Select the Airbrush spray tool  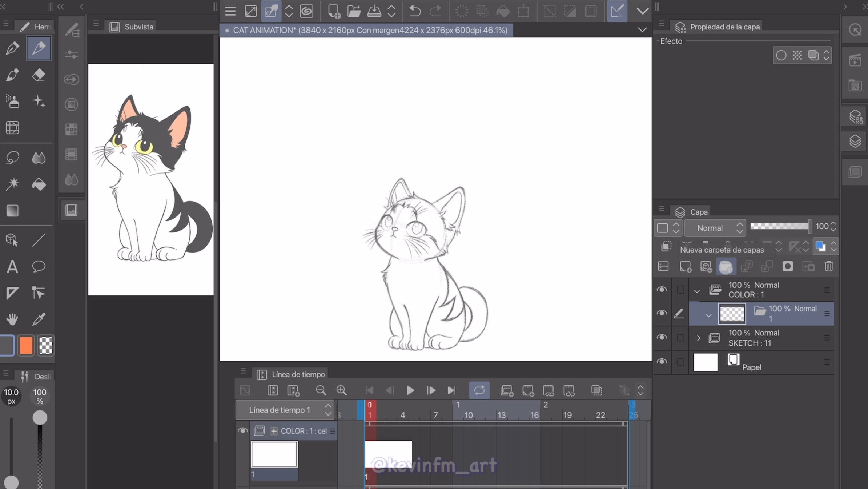coord(12,101)
